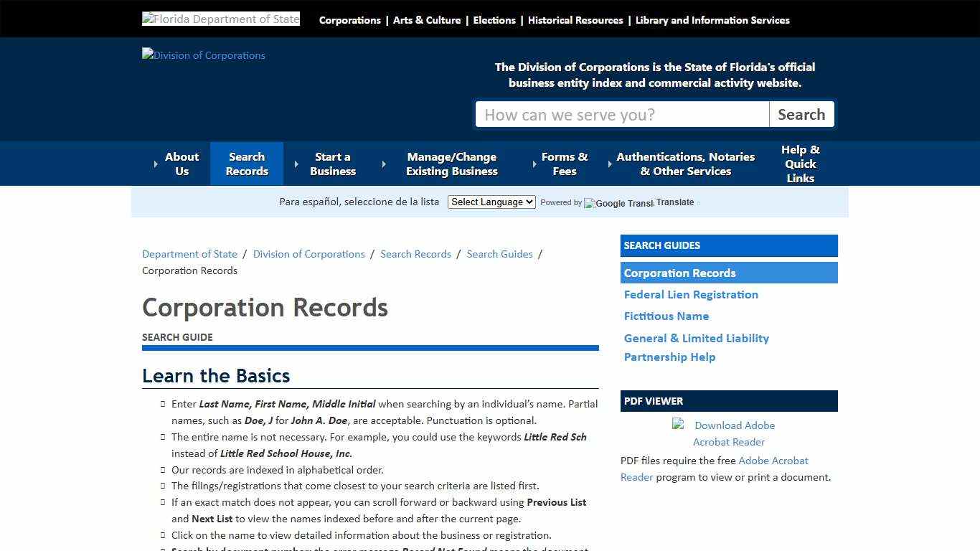Open Authentications, Notaries & Other Services
The width and height of the screenshot is (980, 551).
click(685, 164)
